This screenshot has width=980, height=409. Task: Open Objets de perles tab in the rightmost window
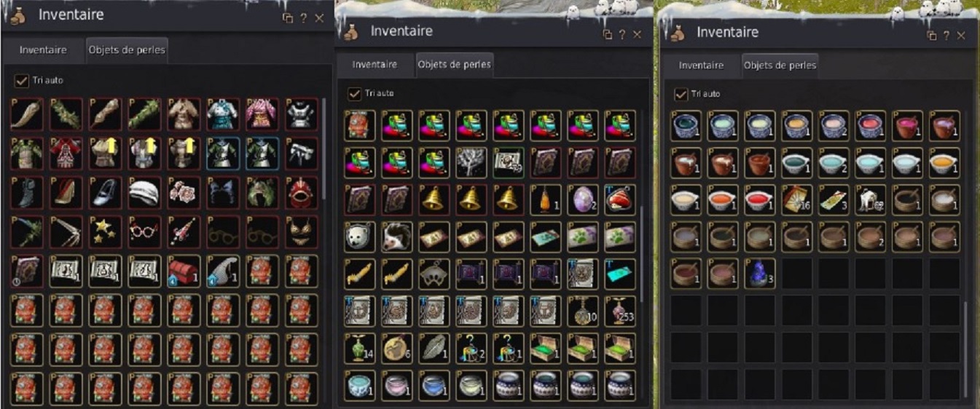pos(780,65)
